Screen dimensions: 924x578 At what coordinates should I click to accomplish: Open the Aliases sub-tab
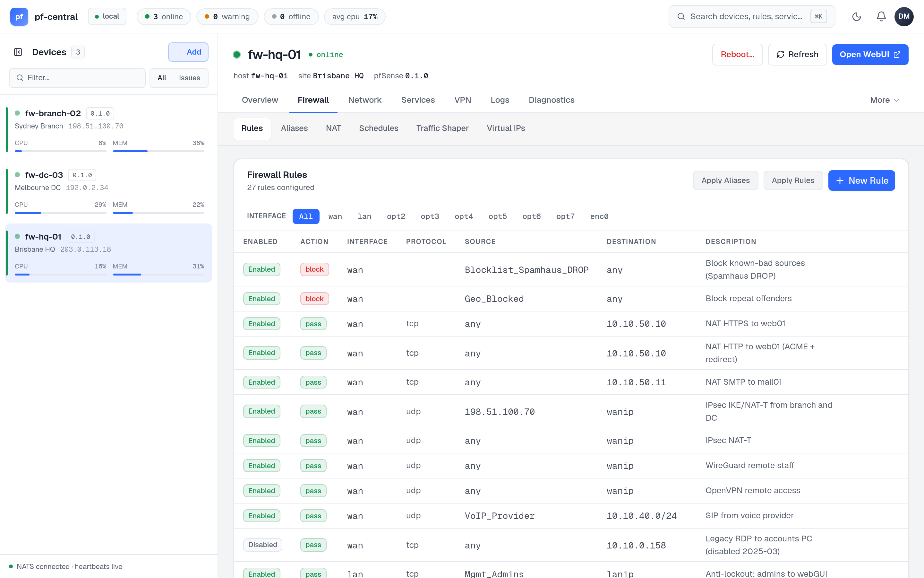[294, 128]
